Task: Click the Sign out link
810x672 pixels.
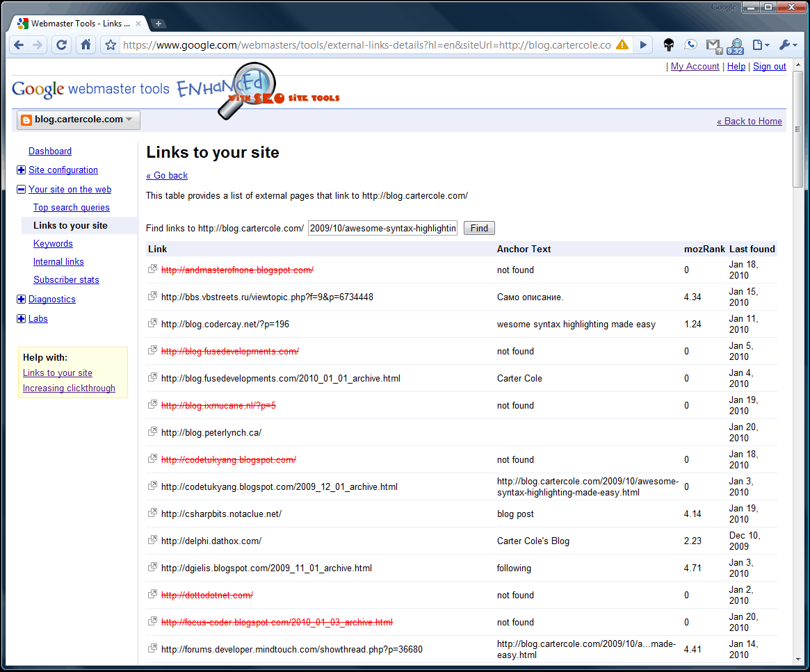Action: [769, 67]
